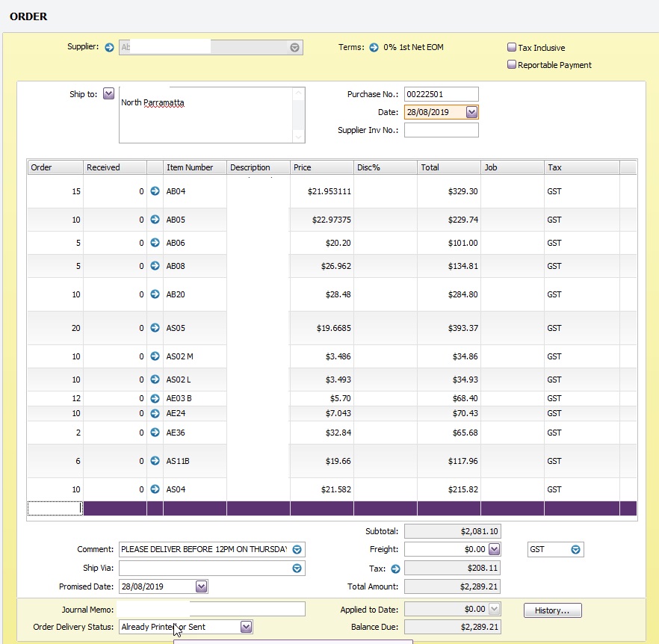Tick the Reportable Payment checkbox
659x644 pixels.
click(x=512, y=64)
